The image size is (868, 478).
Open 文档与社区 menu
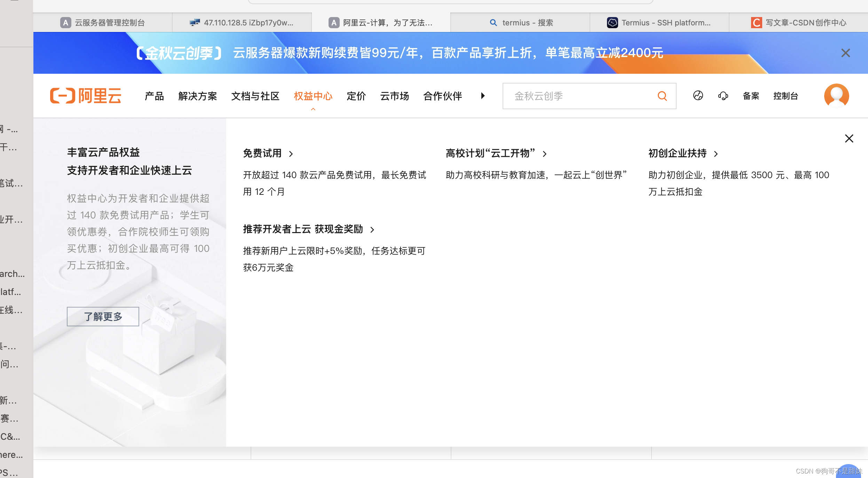tap(255, 96)
